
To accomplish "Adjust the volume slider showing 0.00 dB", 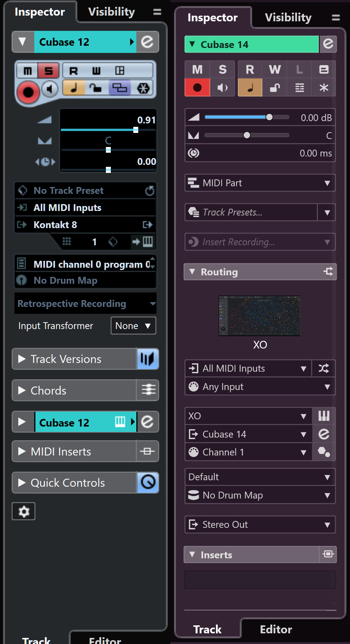I will coord(247,117).
